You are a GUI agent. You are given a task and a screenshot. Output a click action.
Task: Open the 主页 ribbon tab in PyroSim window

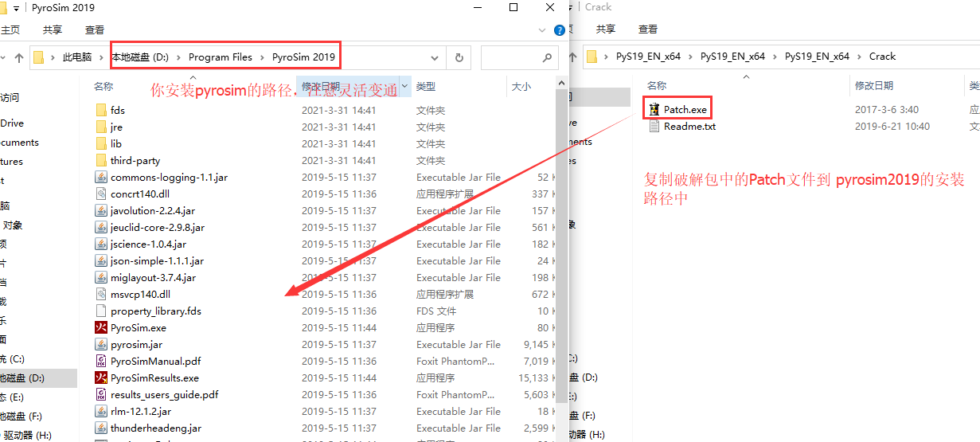click(10, 29)
